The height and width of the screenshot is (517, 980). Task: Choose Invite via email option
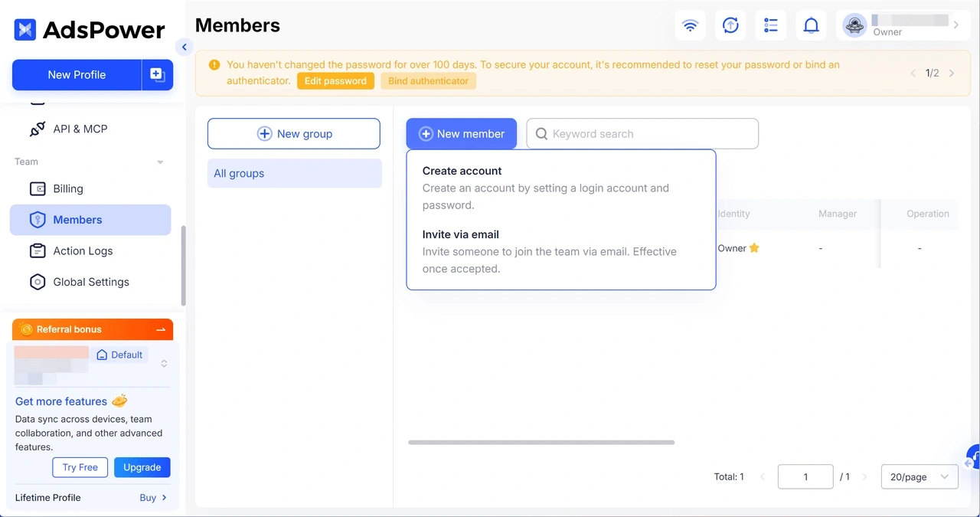click(561, 251)
